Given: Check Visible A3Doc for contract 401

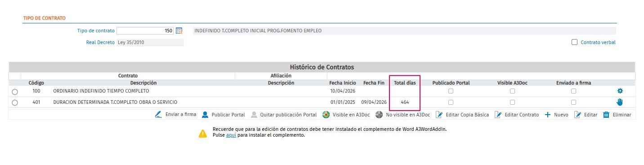Looking at the screenshot, I should (512, 103).
